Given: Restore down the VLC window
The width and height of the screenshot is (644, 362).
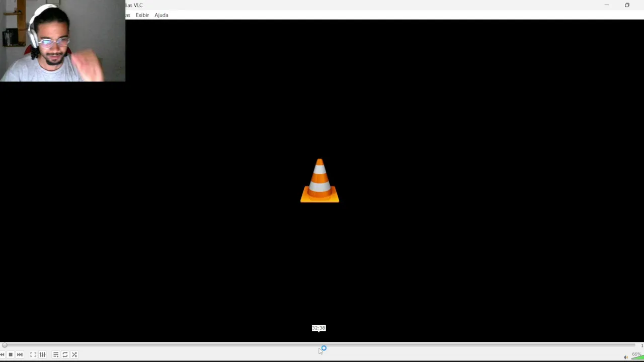Looking at the screenshot, I should coord(627,5).
